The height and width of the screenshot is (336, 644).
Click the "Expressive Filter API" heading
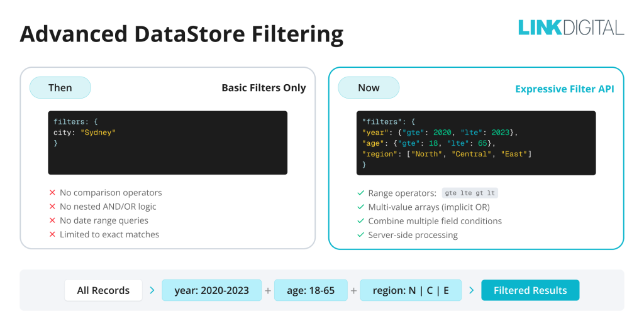[565, 89]
